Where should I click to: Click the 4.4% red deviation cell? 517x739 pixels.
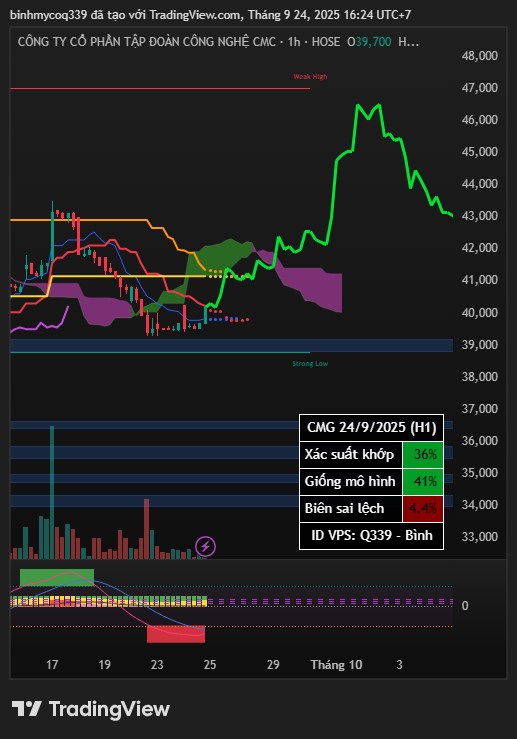423,509
